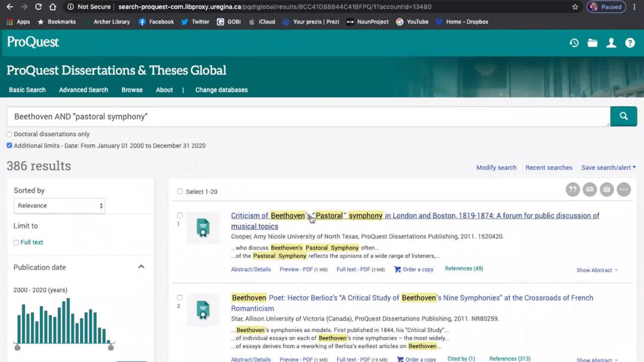Open dissertation document icon for result 1

[x=203, y=228]
